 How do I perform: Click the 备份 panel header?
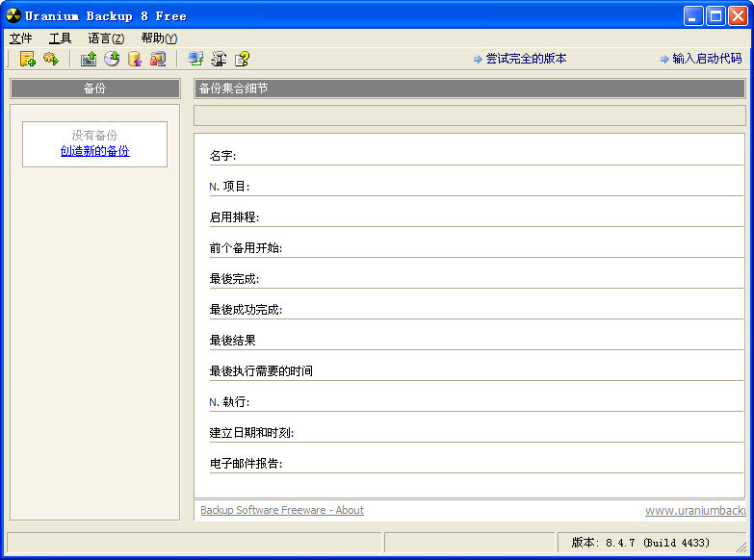tap(94, 89)
